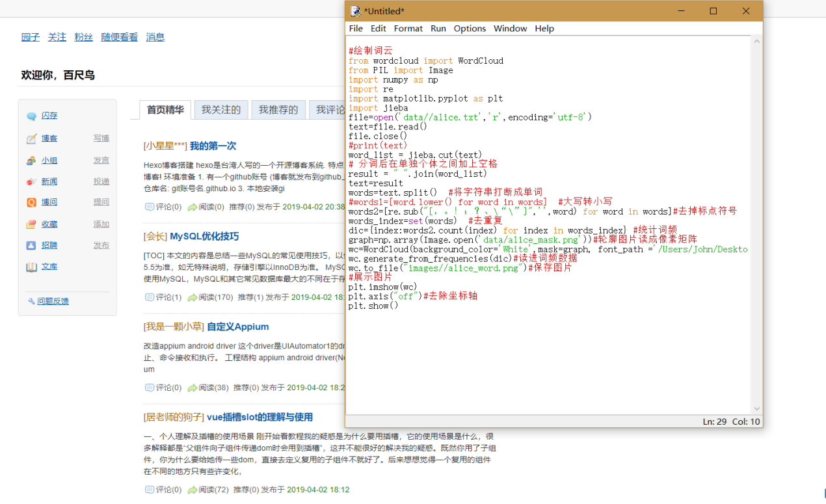Viewport: 826px width, 504px height.
Task: Click green 阅读(170) arrow icon
Action: pyautogui.click(x=192, y=297)
